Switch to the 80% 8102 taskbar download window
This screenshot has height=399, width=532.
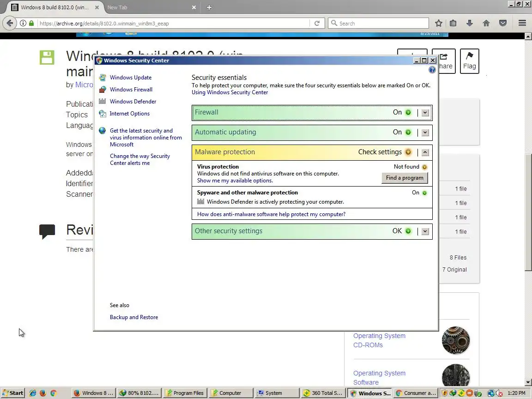[x=139, y=393]
